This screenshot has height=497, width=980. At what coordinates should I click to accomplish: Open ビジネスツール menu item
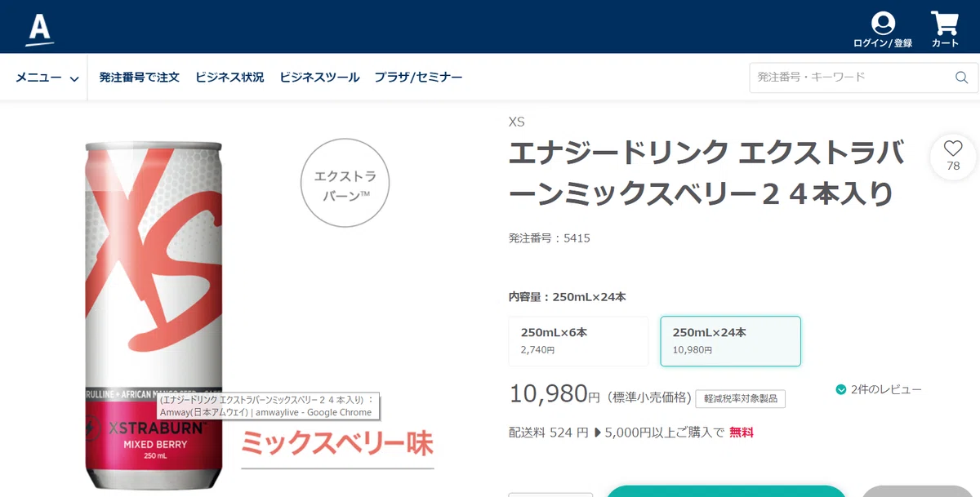[319, 78]
